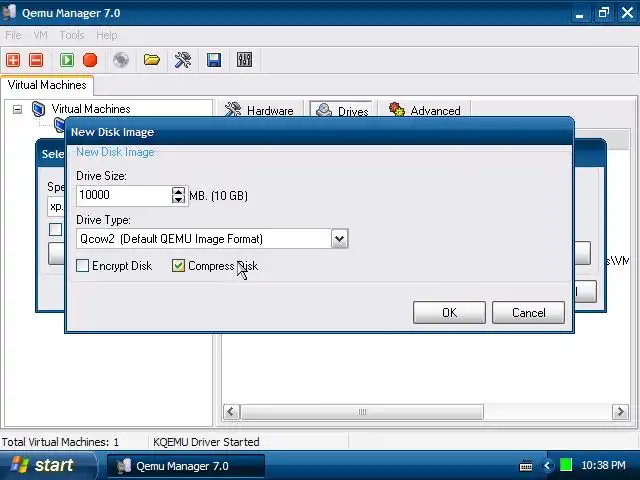Click the Virtual Machines root computer icon

(38, 109)
